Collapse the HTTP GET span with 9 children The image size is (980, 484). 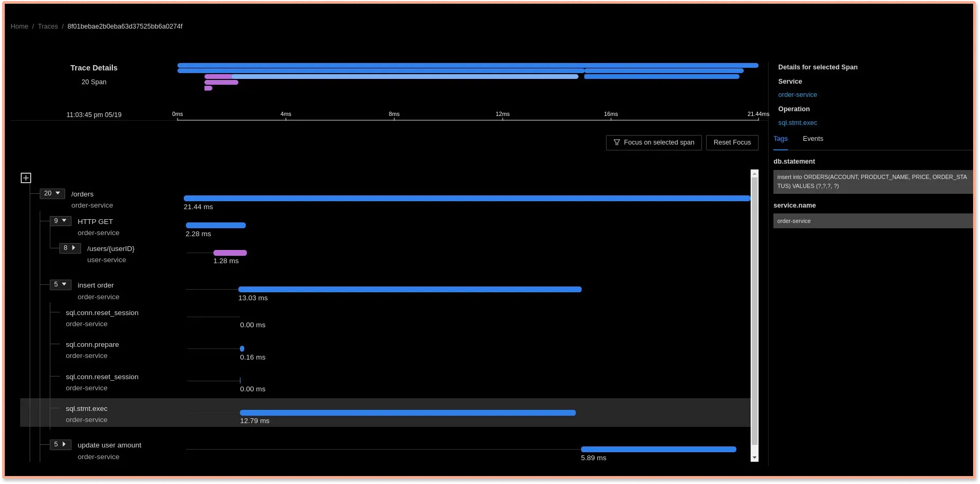[x=60, y=221]
